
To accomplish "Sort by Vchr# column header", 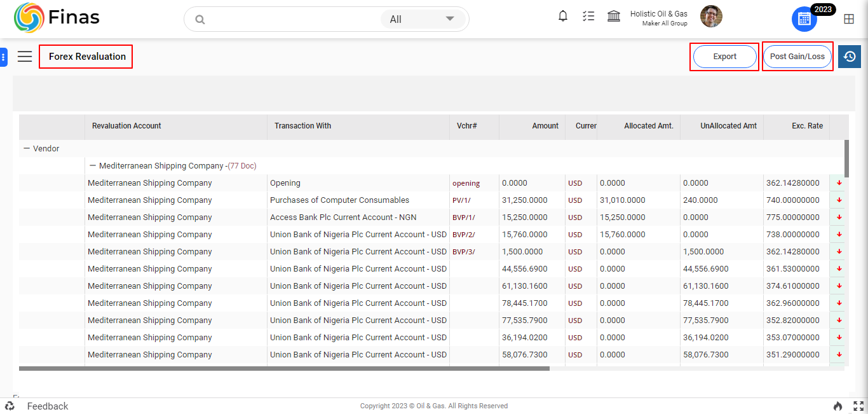I will 466,126.
